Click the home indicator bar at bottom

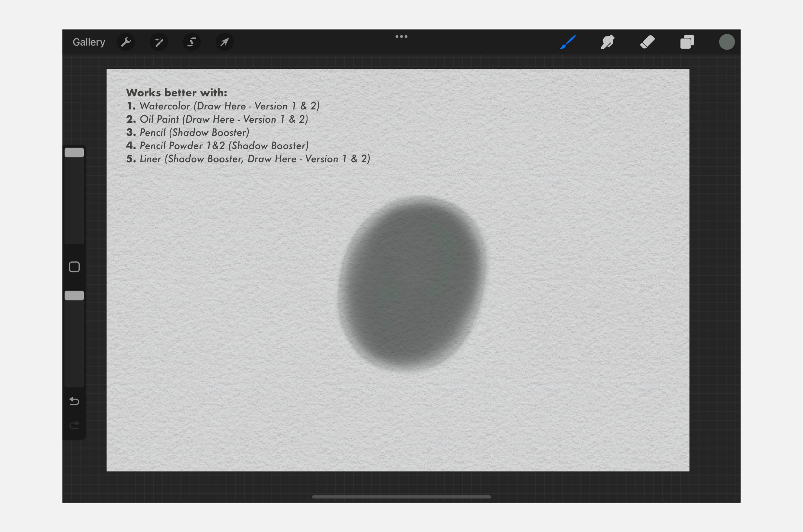point(401,497)
